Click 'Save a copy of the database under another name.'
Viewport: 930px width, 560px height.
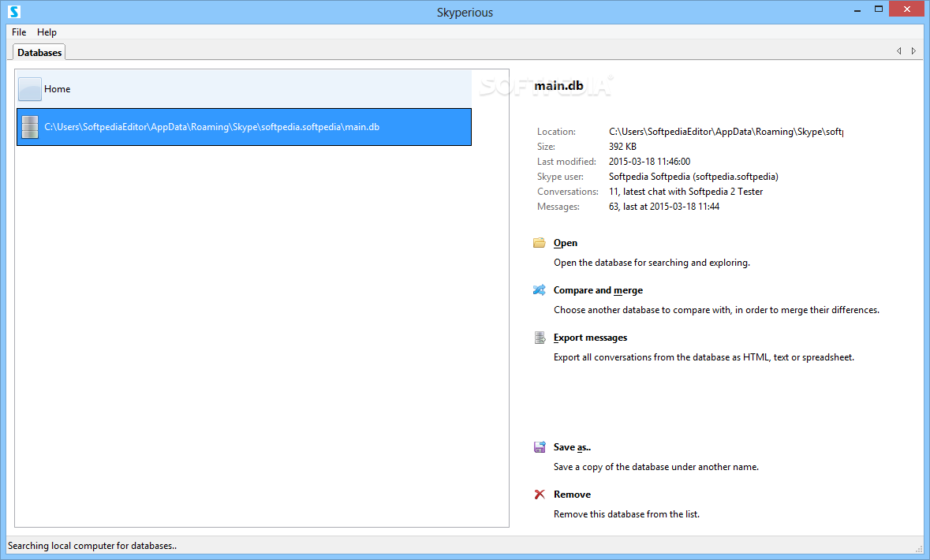pyautogui.click(x=656, y=467)
